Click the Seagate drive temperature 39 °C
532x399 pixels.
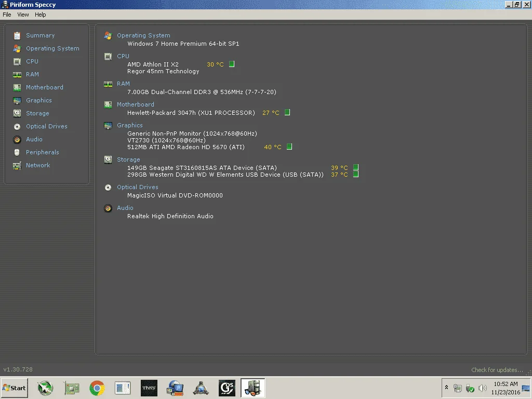[x=339, y=168]
